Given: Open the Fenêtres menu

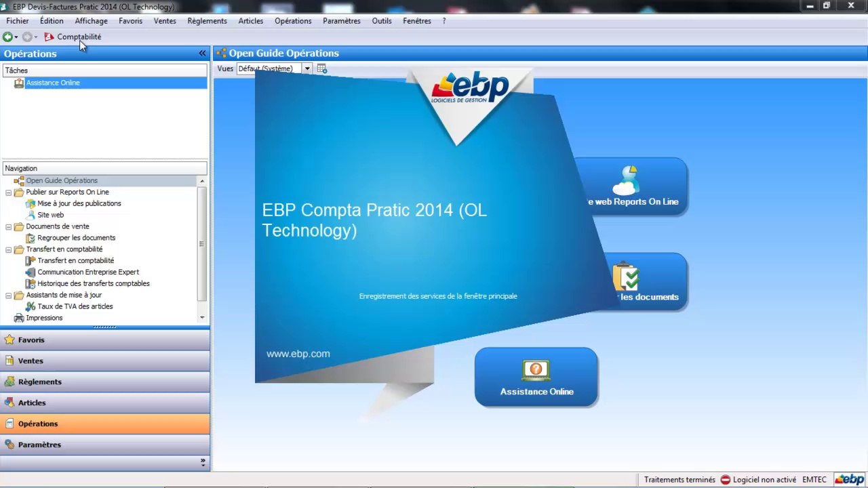Looking at the screenshot, I should click(x=417, y=21).
